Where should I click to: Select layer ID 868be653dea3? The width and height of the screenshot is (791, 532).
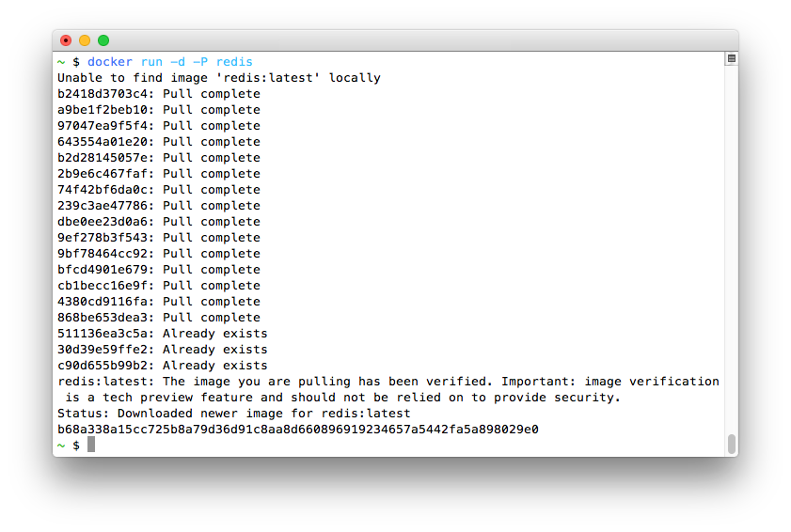coord(105,318)
